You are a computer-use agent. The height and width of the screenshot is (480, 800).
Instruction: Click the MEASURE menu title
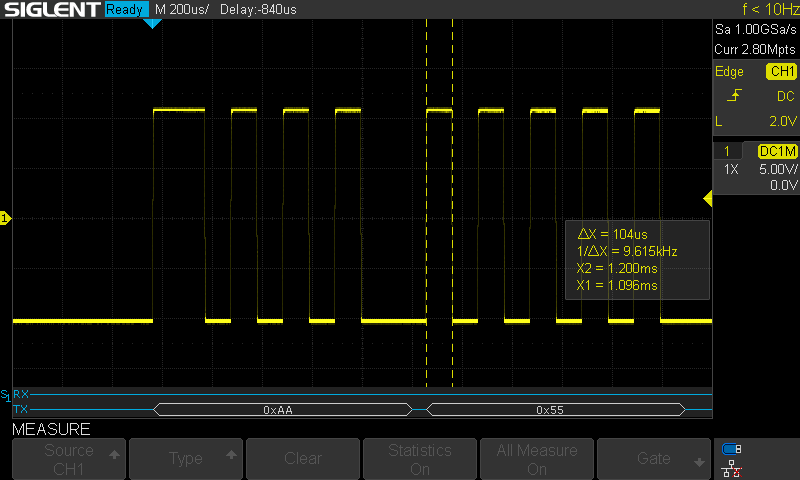point(51,430)
